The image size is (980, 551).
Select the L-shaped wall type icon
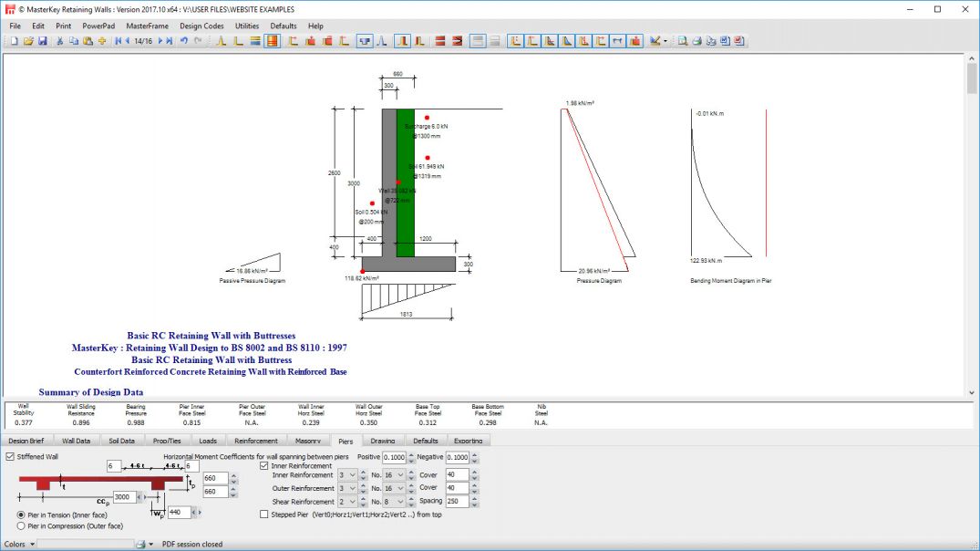pos(238,41)
